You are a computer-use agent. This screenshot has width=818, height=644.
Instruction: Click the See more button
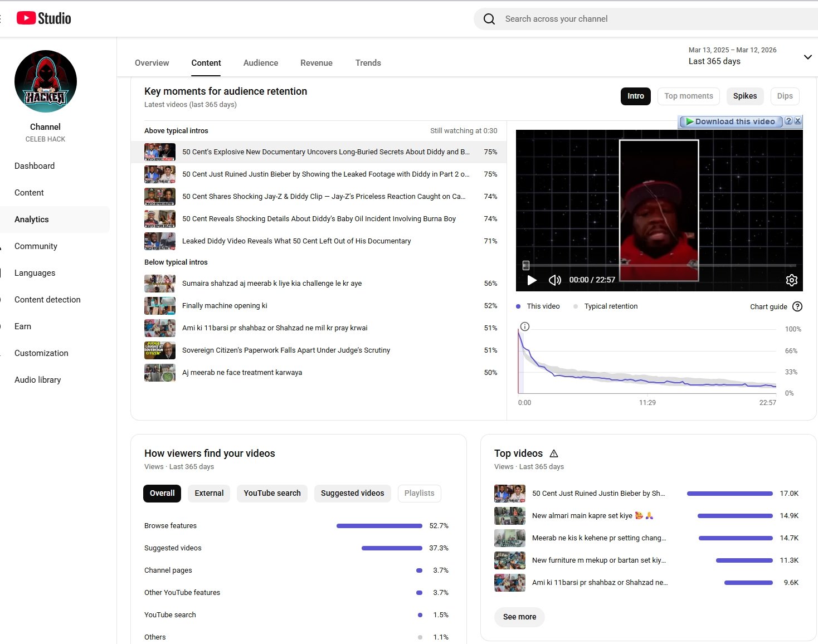click(519, 617)
